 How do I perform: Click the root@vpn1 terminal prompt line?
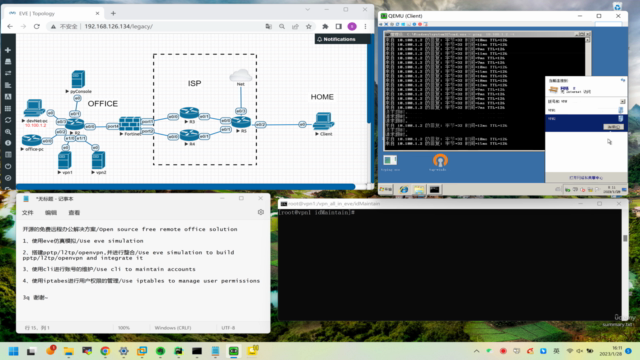tap(317, 213)
